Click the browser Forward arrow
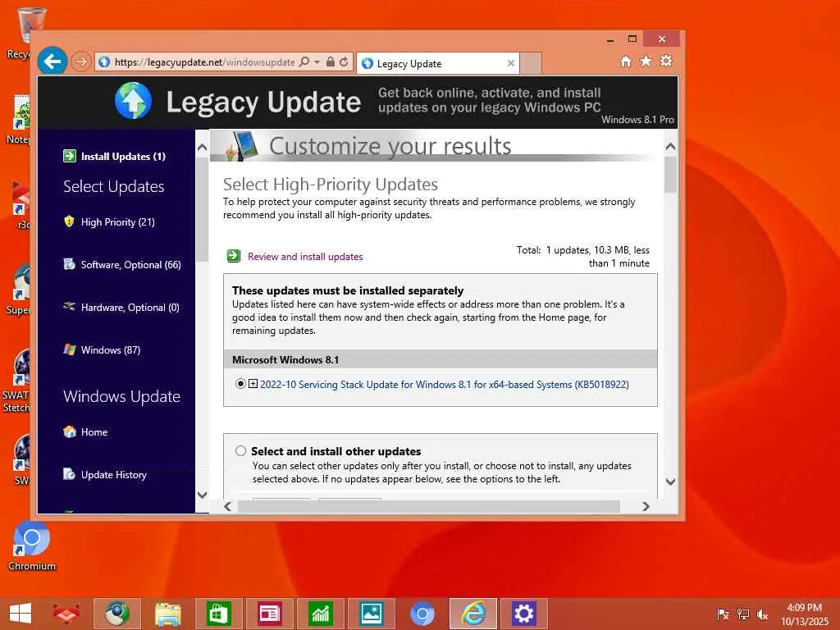 81,62
